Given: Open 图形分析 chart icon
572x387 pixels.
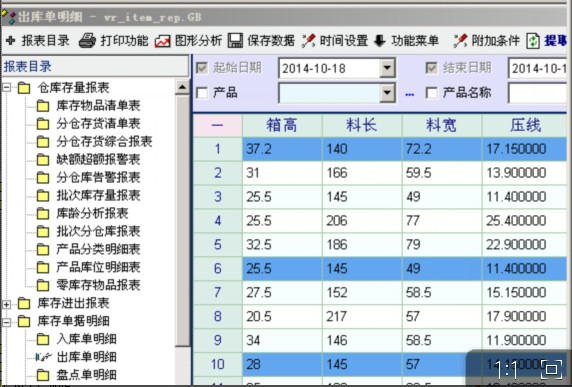Looking at the screenshot, I should [162, 41].
